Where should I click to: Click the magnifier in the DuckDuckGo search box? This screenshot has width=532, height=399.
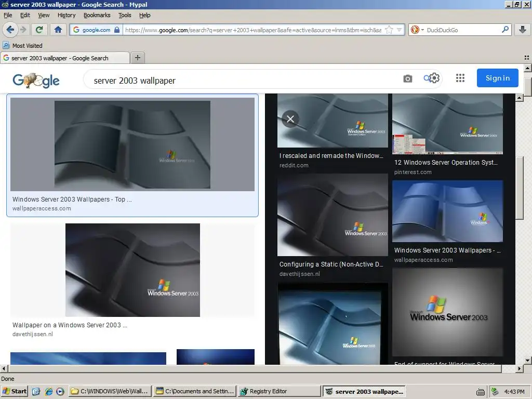tap(505, 30)
